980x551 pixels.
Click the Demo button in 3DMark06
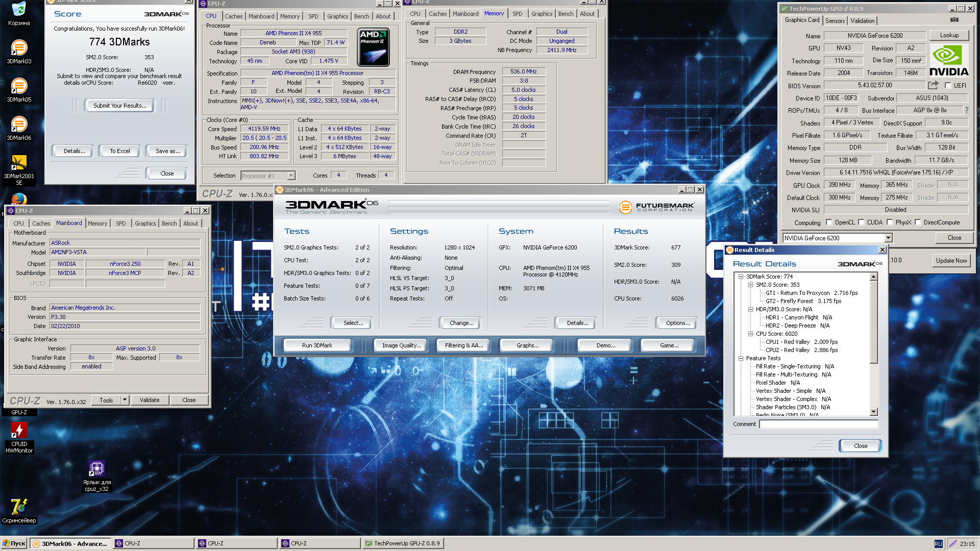point(606,345)
